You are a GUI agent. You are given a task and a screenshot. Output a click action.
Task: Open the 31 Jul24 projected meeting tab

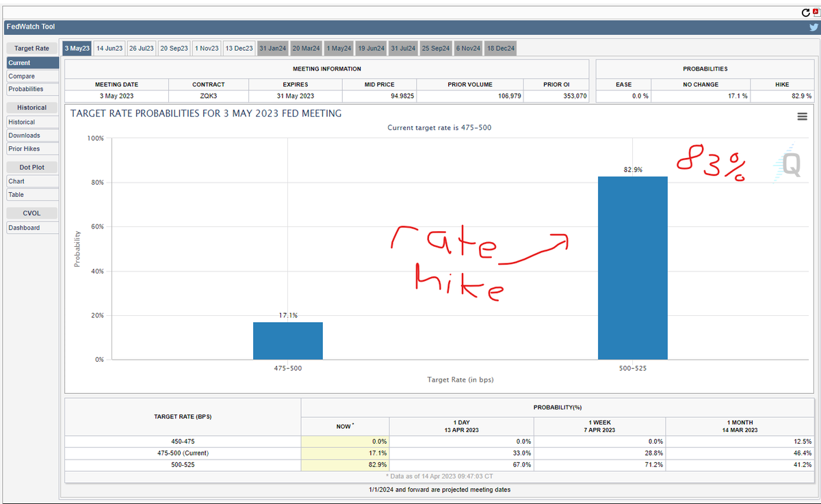coord(404,49)
